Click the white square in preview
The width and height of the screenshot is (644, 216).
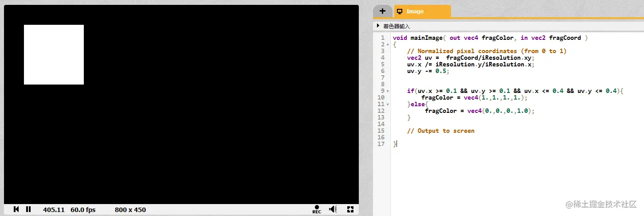[x=54, y=54]
